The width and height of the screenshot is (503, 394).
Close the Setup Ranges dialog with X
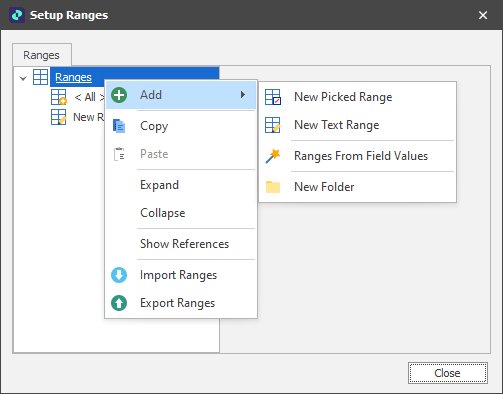[x=483, y=15]
